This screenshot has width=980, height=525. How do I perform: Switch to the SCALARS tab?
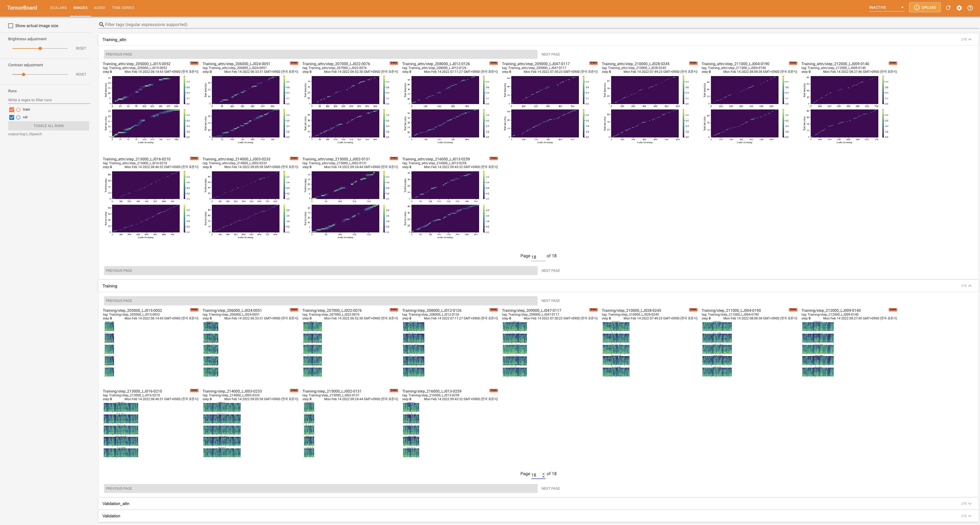[x=58, y=8]
